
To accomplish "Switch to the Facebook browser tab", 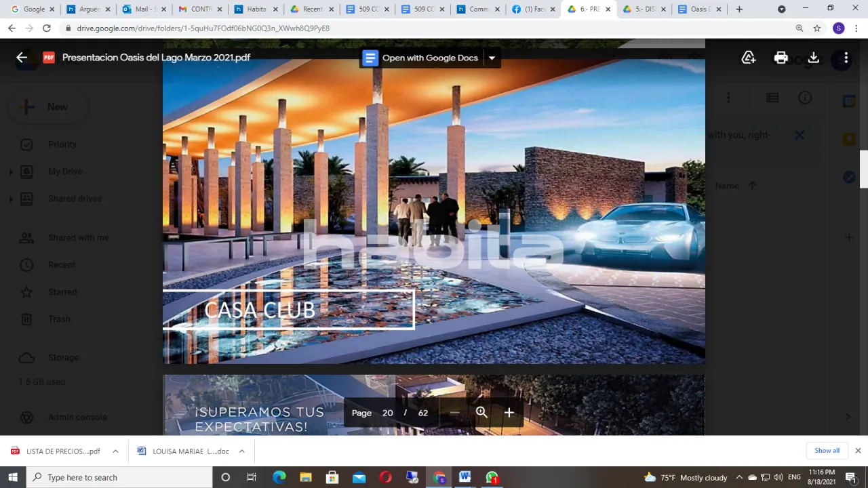I will pyautogui.click(x=532, y=9).
